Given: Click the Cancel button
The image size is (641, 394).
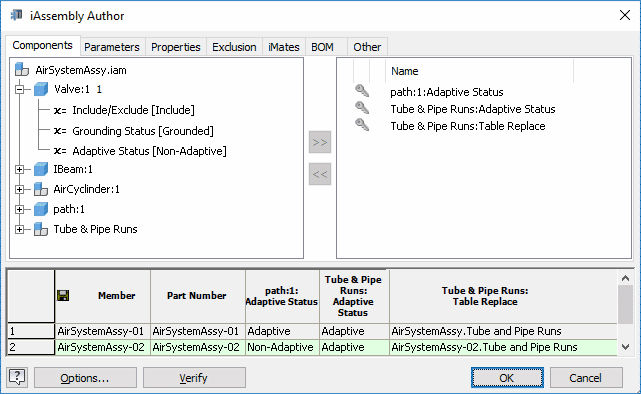Looking at the screenshot, I should click(586, 378).
